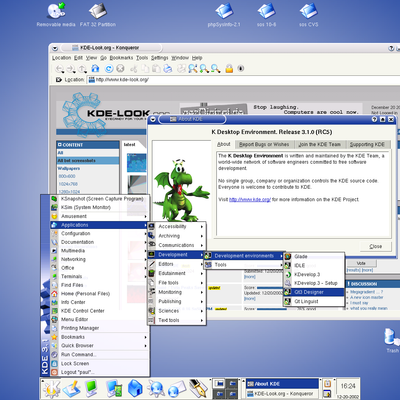
Task: Open the K menu button in the panel
Action: pos(52,389)
